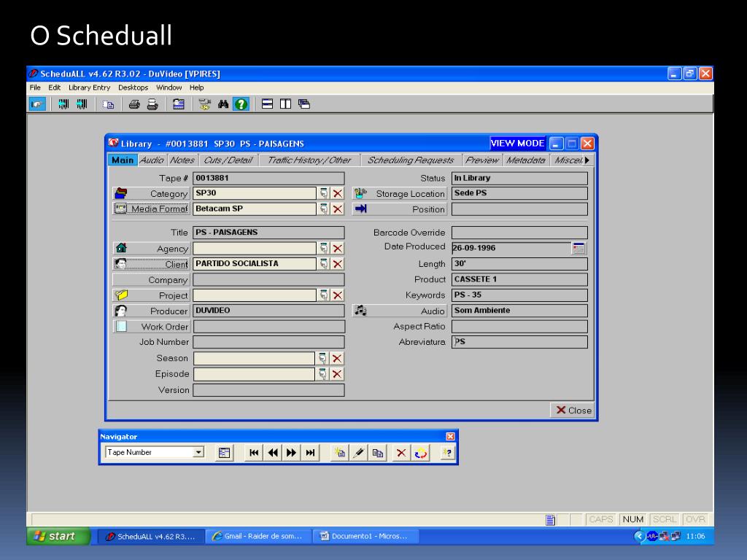The height and width of the screenshot is (560, 747).
Task: Switch to the Notes tab
Action: coord(182,160)
